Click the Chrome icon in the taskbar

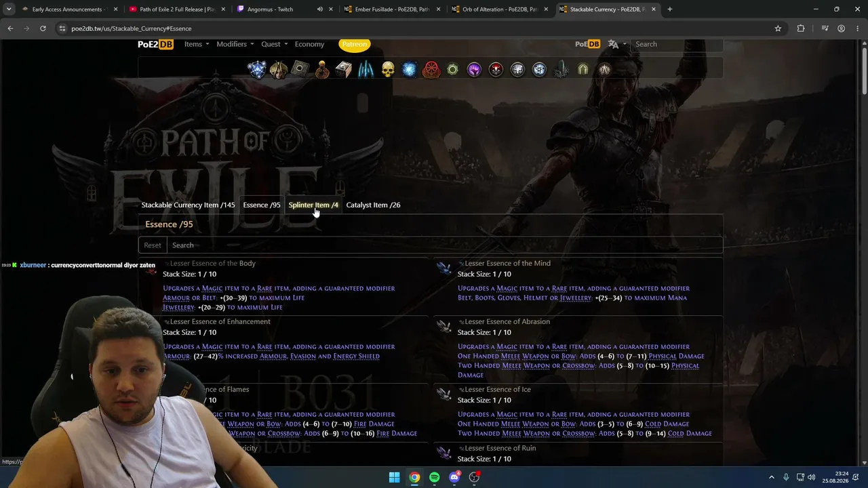click(414, 477)
